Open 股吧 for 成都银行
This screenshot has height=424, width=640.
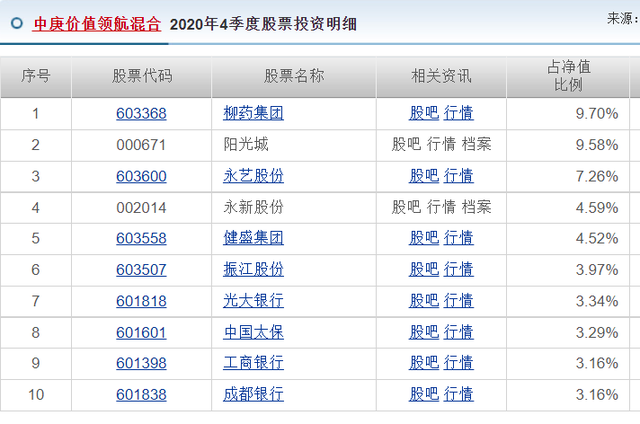click(x=424, y=394)
